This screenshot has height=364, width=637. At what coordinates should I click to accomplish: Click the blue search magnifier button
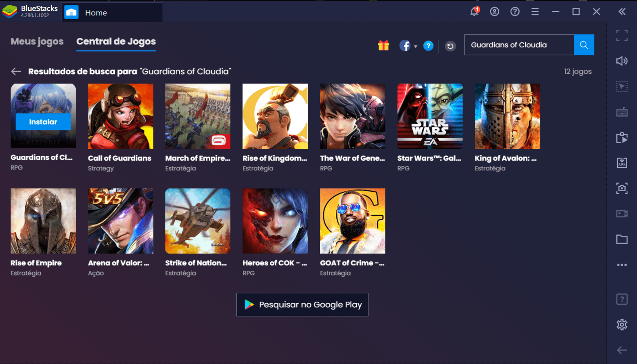point(584,45)
